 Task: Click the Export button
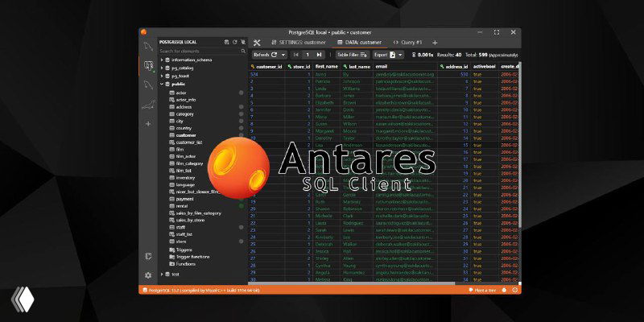[385, 55]
